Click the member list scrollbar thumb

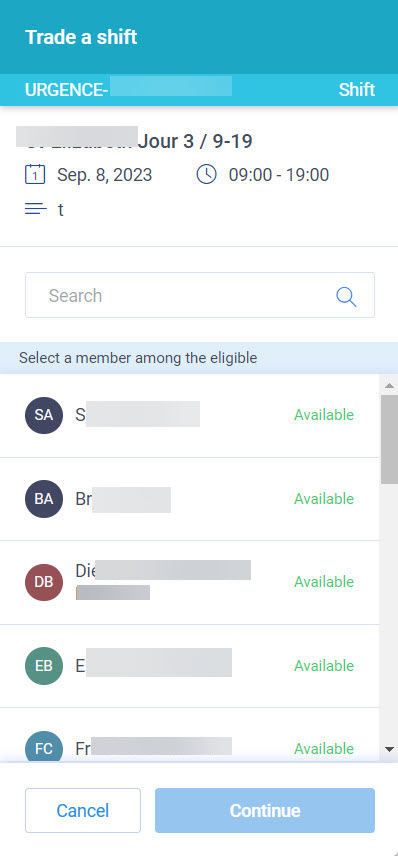(x=389, y=439)
